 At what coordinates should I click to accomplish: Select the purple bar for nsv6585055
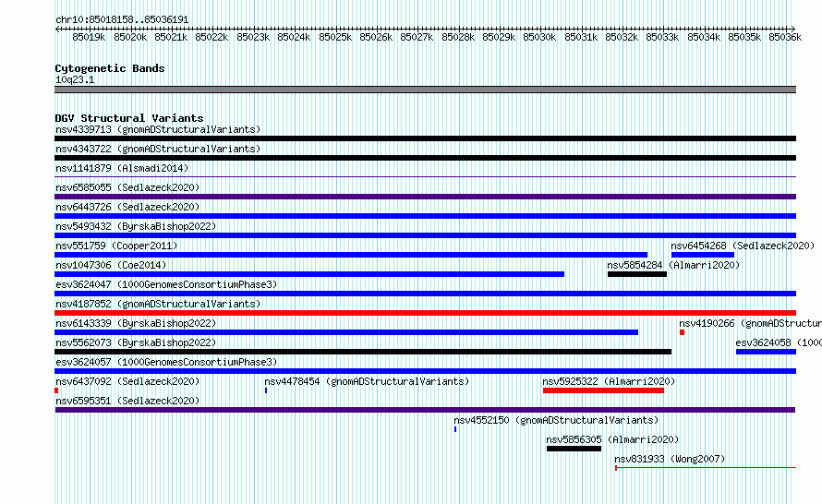(x=425, y=197)
